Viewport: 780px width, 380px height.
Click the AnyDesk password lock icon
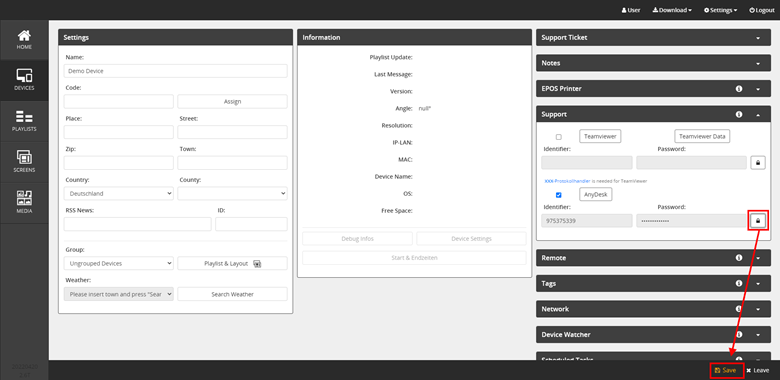758,221
